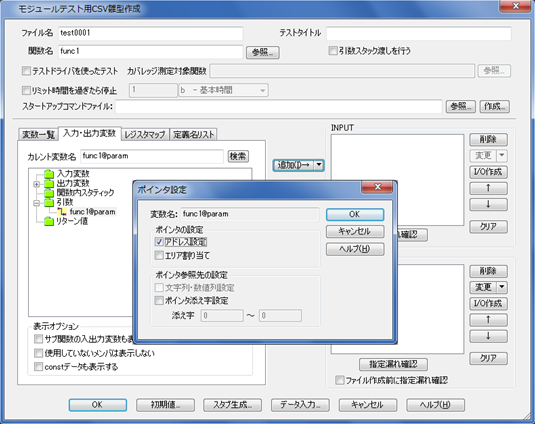The height and width of the screenshot is (424, 535).
Task: Click the テストタイトル text field
Action: coord(419,33)
